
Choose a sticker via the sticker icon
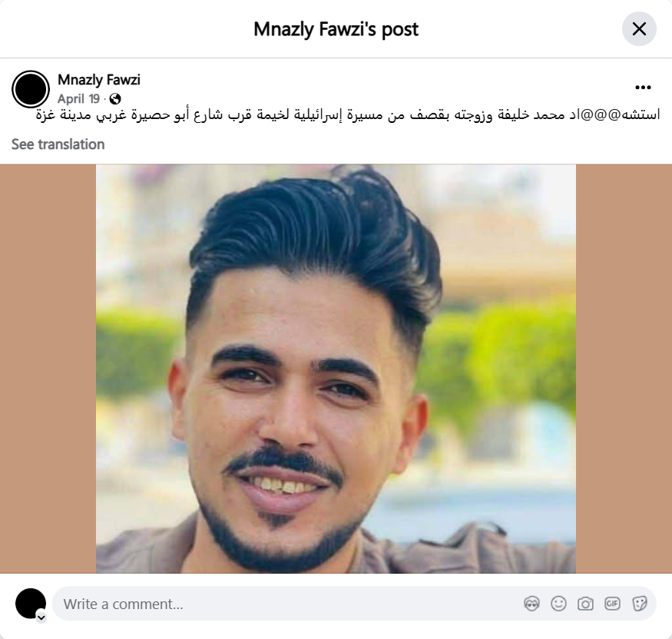640,604
